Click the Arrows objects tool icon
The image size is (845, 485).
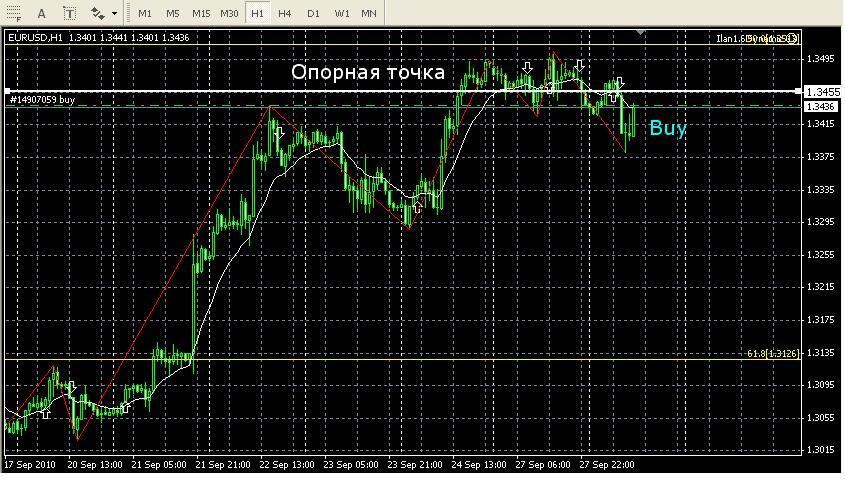point(98,13)
